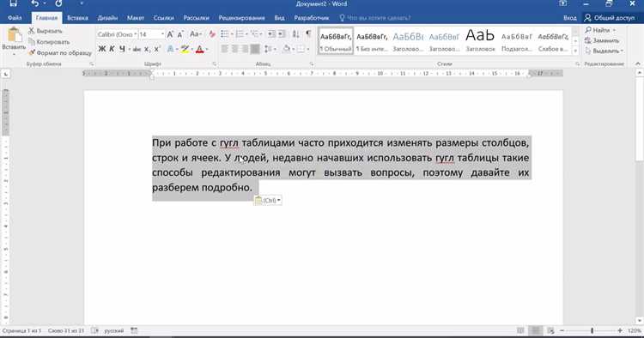644x338 pixels.
Task: Click Общий доступ share button
Action: click(x=610, y=18)
